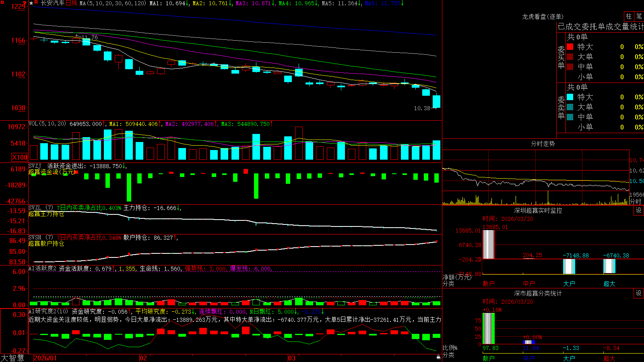Click the AI研究度2(10) indicator label
Image resolution: width=644 pixels, height=362 pixels.
click(x=48, y=311)
